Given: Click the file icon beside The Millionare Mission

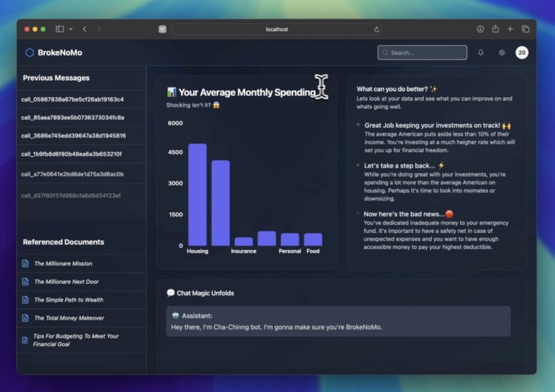Looking at the screenshot, I should pyautogui.click(x=25, y=263).
